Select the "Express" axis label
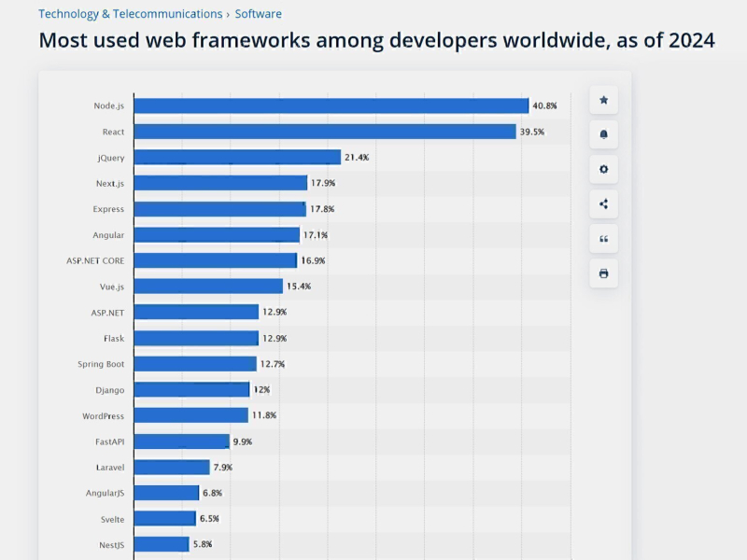747x560 pixels. [108, 209]
